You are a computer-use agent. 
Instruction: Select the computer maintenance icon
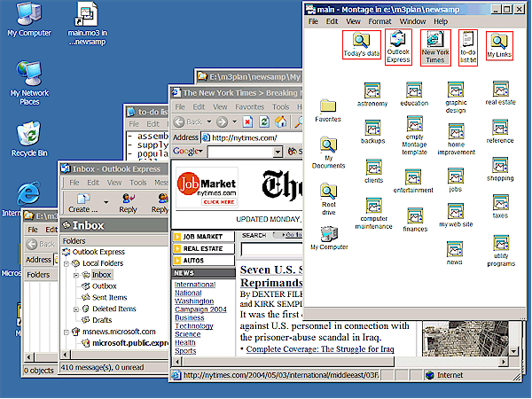[x=373, y=214]
